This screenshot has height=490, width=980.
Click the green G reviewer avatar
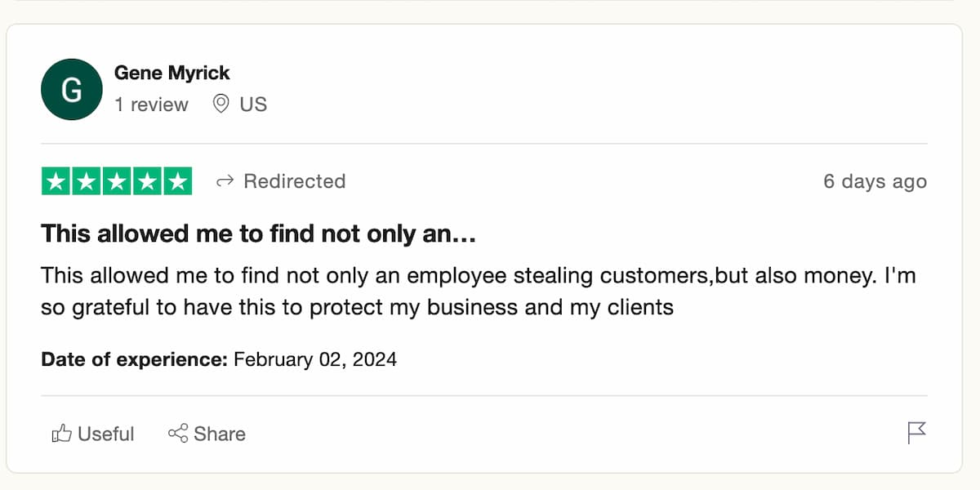(x=72, y=90)
